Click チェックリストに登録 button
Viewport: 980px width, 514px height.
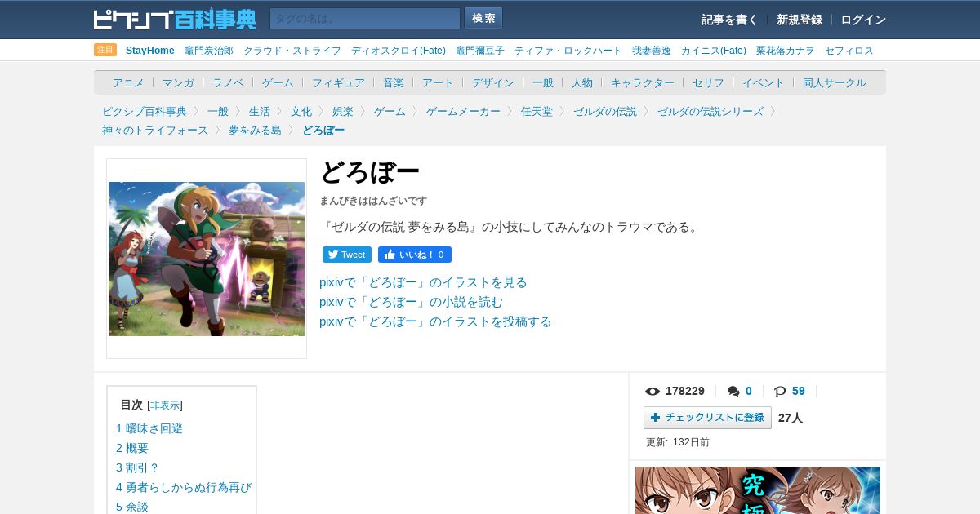pyautogui.click(x=707, y=418)
